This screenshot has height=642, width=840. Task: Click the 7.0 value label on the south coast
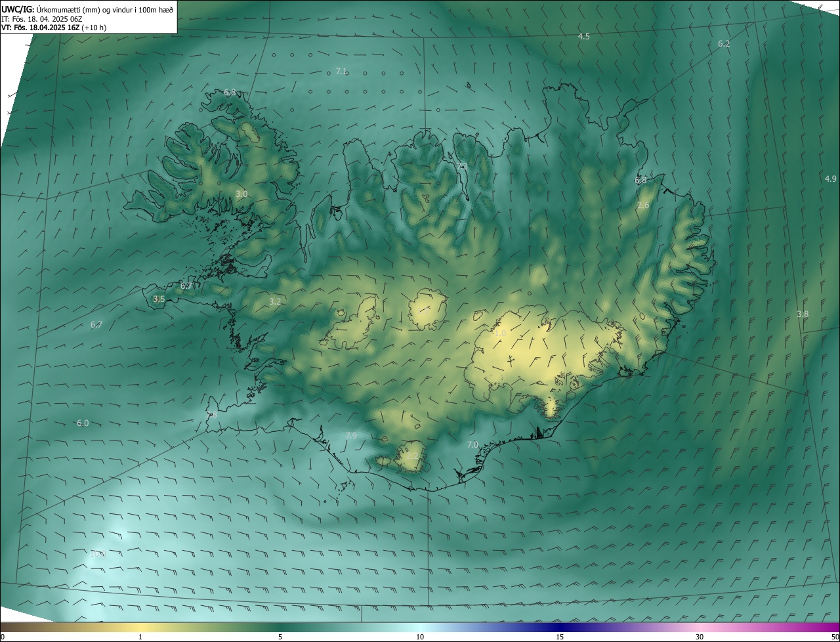tap(472, 445)
